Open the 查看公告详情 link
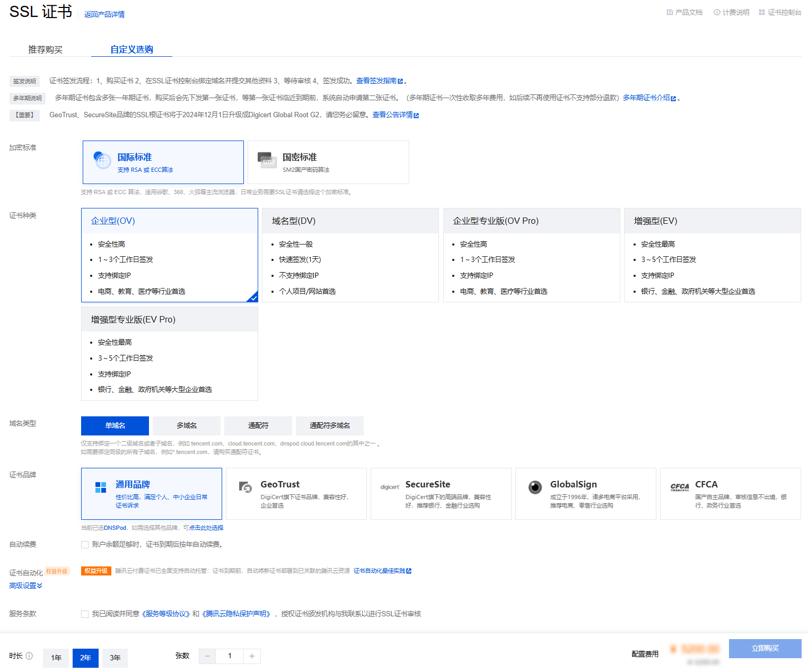808x672 pixels. [x=392, y=115]
